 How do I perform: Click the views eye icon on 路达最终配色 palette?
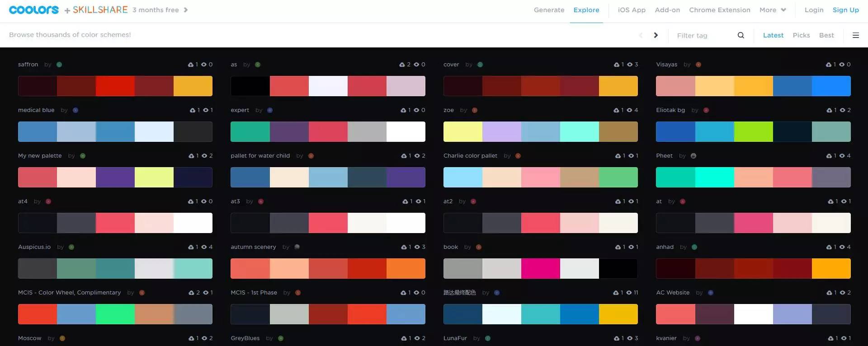pyautogui.click(x=629, y=293)
